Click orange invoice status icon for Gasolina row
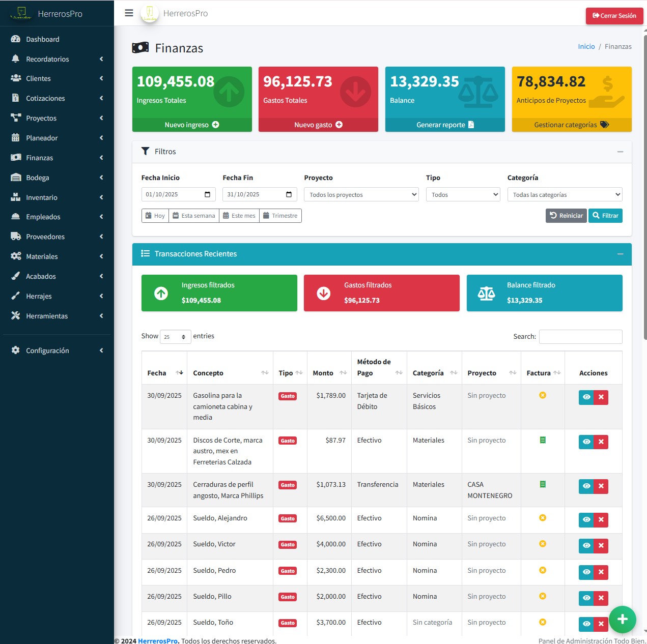Screen dimensions: 647x644 point(543,395)
